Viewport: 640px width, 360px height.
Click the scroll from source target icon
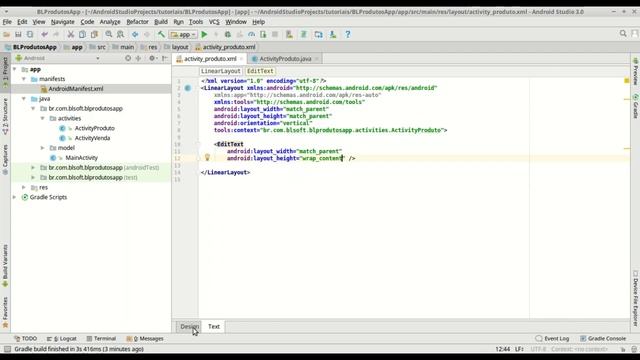point(128,58)
